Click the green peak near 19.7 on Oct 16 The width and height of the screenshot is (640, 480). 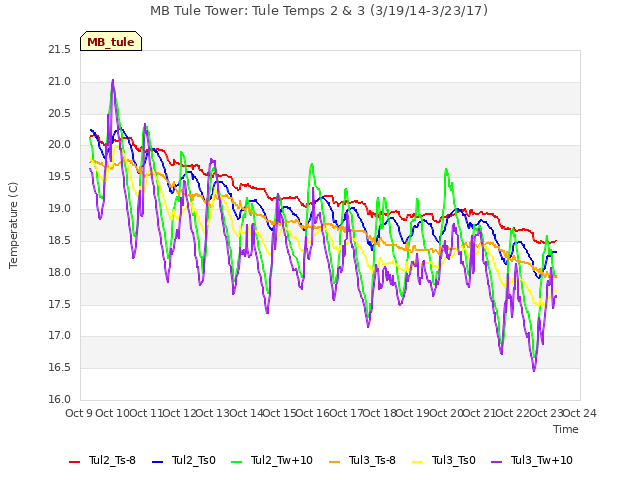[x=312, y=164]
